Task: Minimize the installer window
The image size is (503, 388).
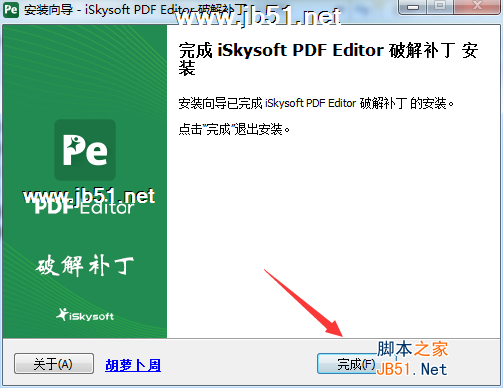Action: [x=413, y=7]
